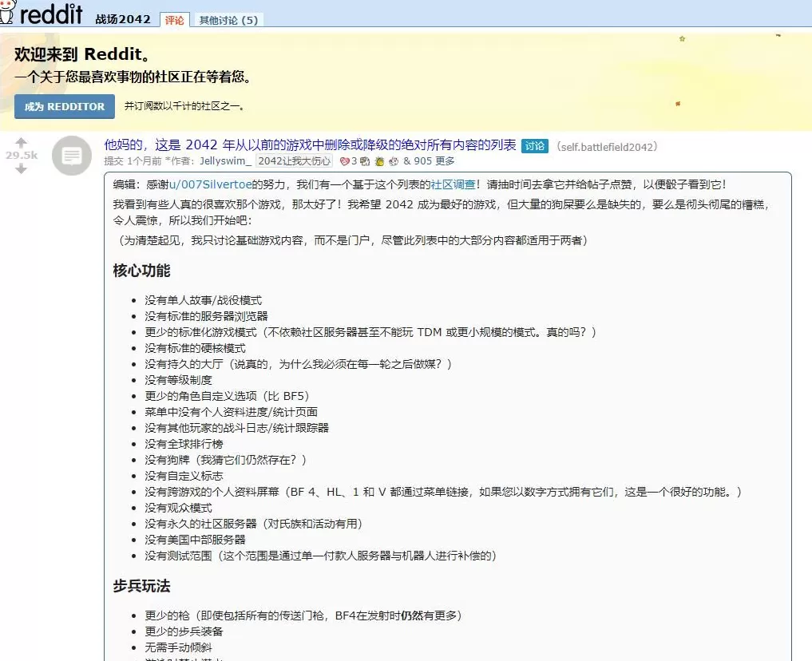Open the post title link

point(310,145)
